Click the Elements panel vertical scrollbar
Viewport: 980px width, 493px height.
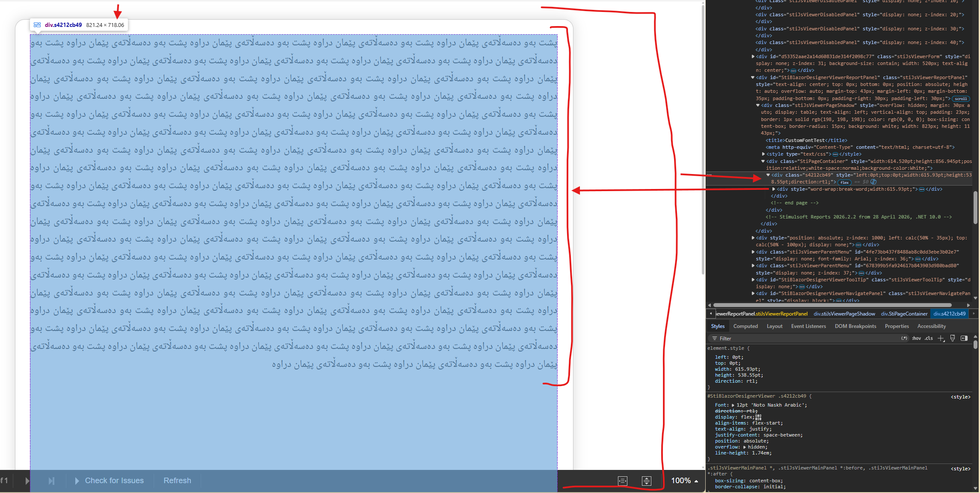tap(975, 207)
